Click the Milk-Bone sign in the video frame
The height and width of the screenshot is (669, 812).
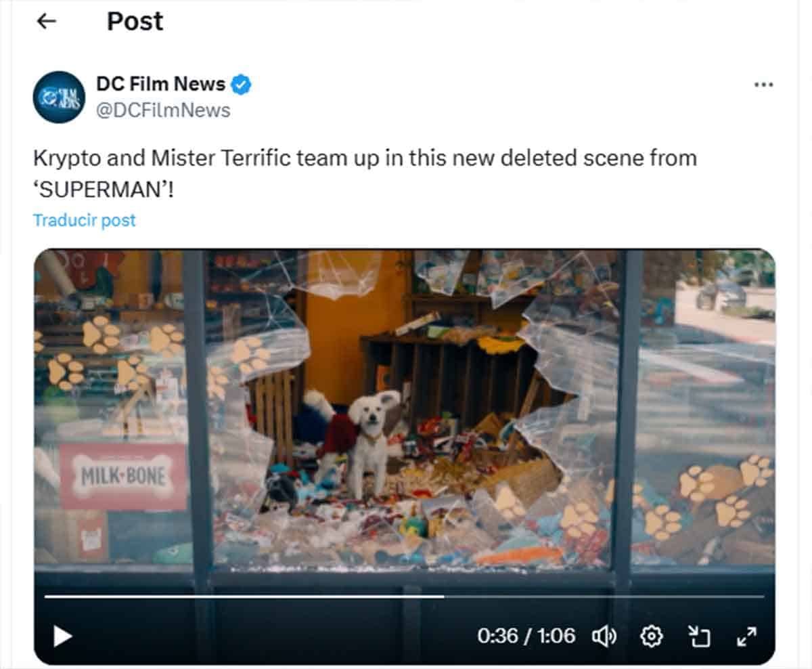123,477
